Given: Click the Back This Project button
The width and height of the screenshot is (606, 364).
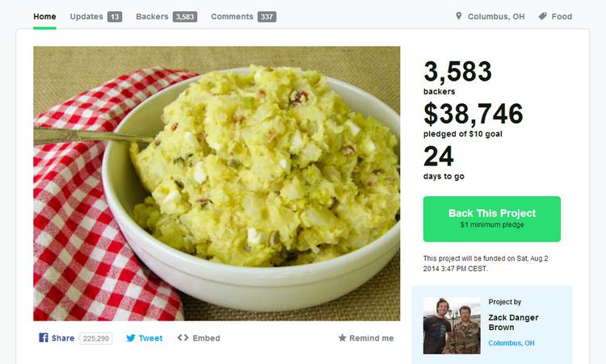Looking at the screenshot, I should pyautogui.click(x=491, y=219).
